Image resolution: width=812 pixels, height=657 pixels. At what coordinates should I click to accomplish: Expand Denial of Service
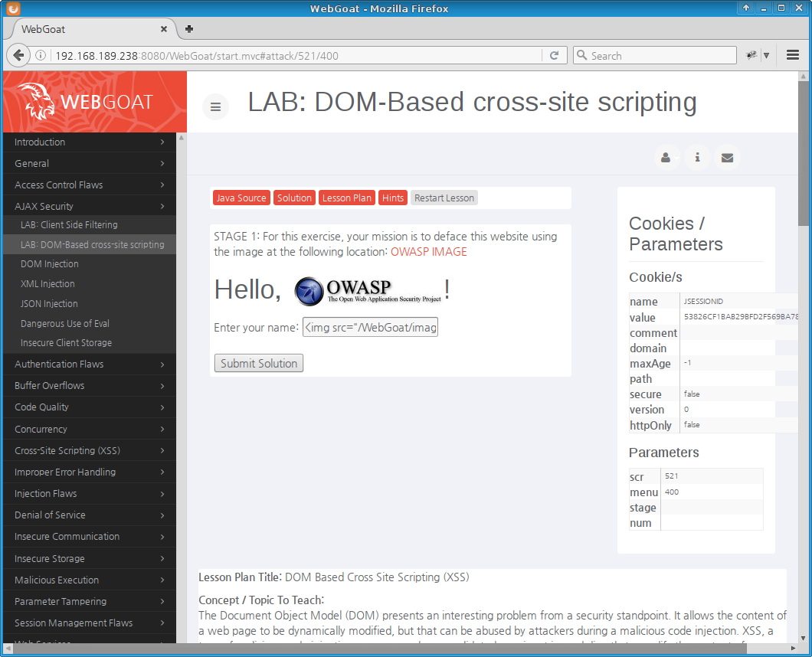point(89,515)
